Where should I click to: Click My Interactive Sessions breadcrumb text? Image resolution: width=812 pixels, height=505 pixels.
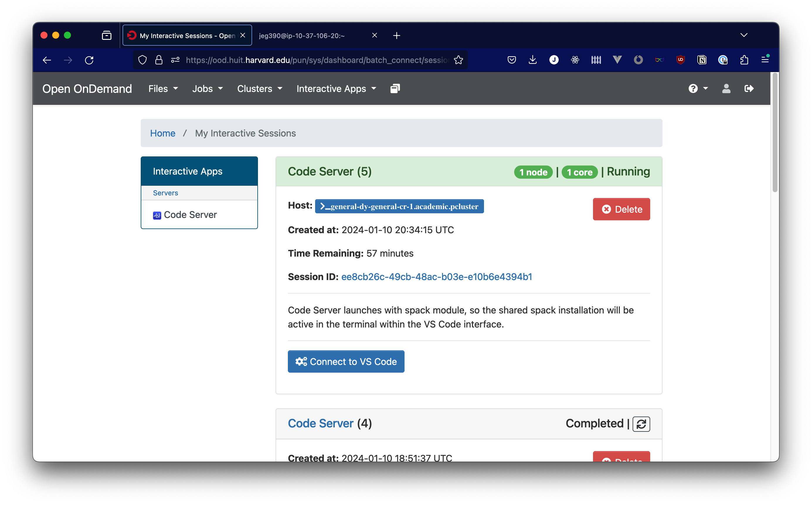click(245, 133)
